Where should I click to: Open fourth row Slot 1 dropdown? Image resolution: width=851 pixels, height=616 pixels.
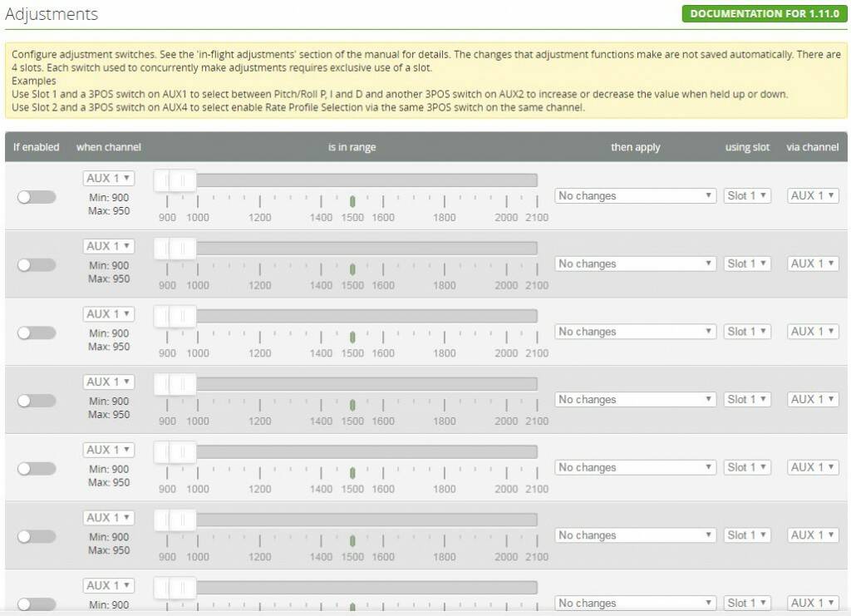point(747,399)
